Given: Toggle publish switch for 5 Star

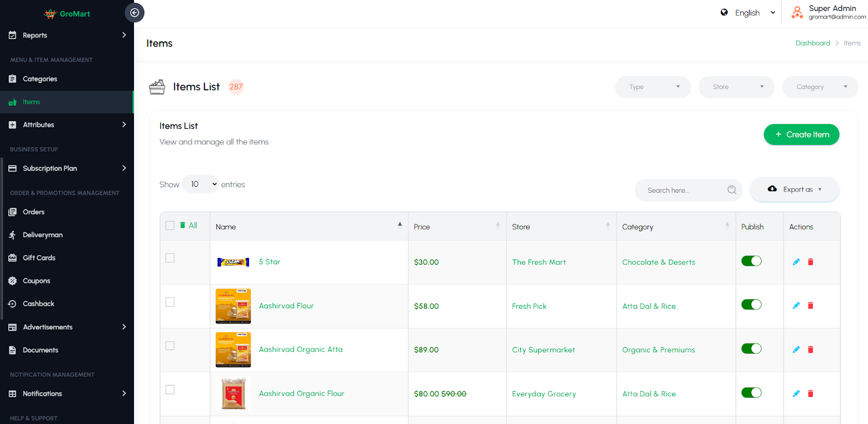Looking at the screenshot, I should pos(751,261).
